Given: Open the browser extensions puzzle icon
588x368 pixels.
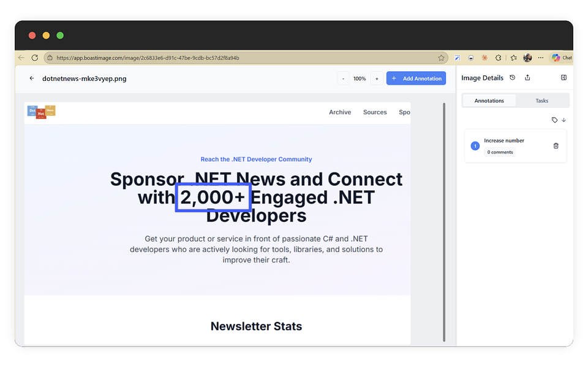Looking at the screenshot, I should coord(498,58).
